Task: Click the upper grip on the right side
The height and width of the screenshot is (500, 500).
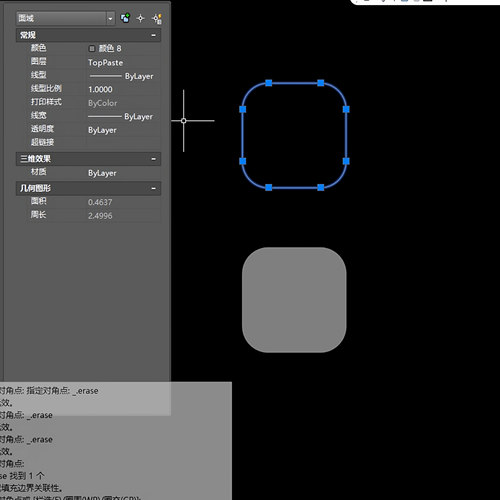Action: (x=346, y=109)
